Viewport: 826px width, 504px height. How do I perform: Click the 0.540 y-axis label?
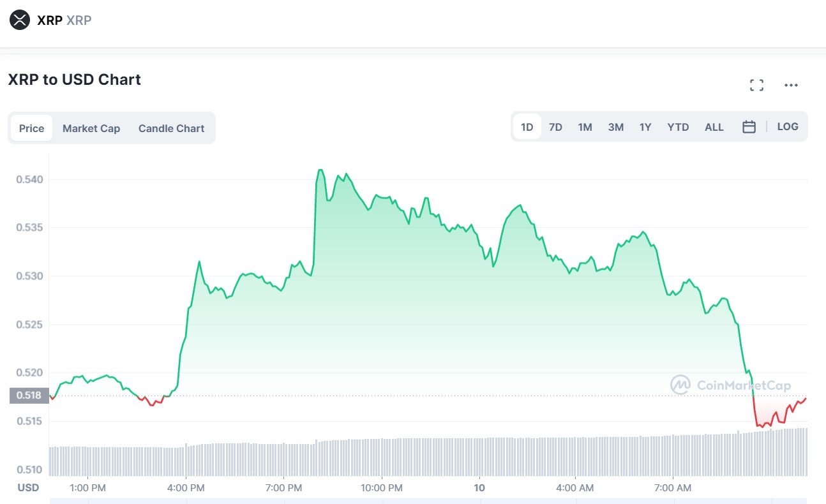[x=29, y=179]
